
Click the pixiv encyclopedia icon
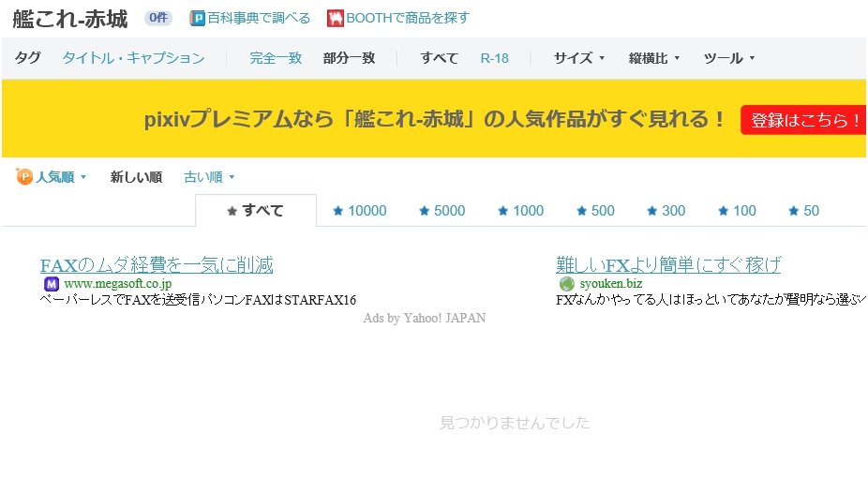coord(197,19)
